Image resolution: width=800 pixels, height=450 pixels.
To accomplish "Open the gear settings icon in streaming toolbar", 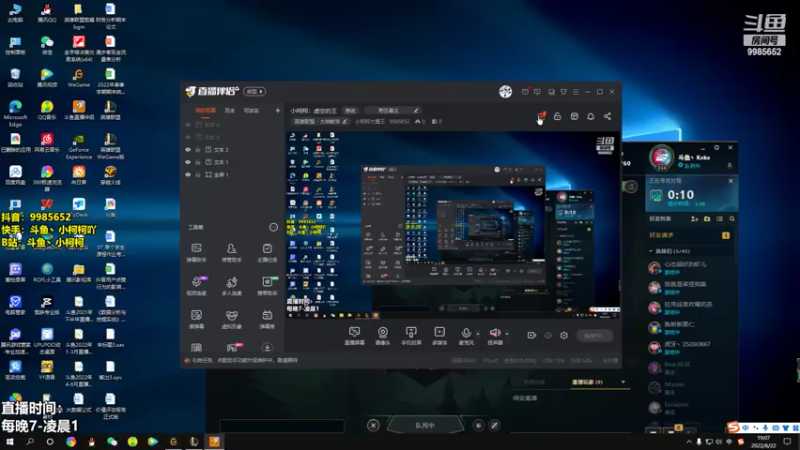I will click(564, 335).
